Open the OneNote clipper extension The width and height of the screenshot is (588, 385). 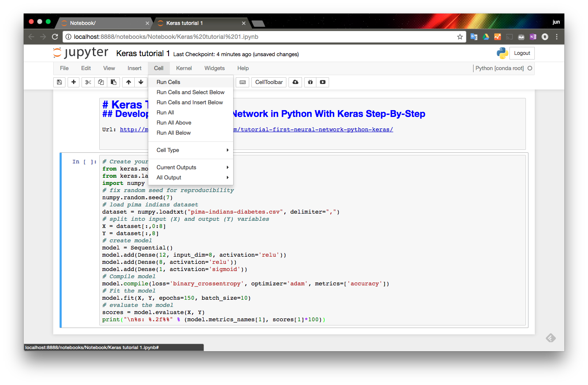tap(533, 37)
